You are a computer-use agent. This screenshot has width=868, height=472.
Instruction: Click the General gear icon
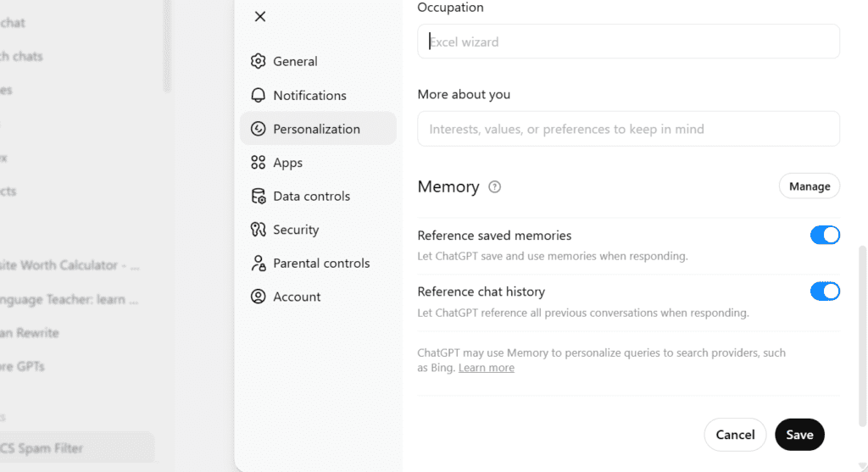258,61
